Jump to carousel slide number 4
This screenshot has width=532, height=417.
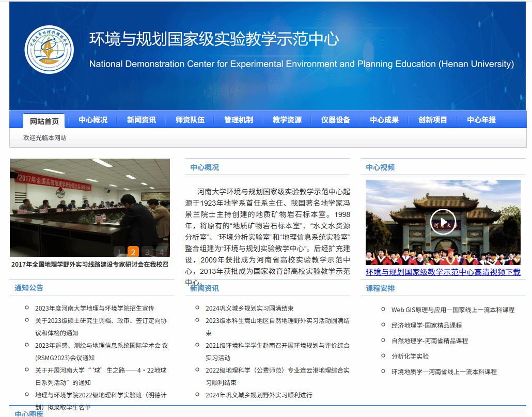(x=162, y=252)
